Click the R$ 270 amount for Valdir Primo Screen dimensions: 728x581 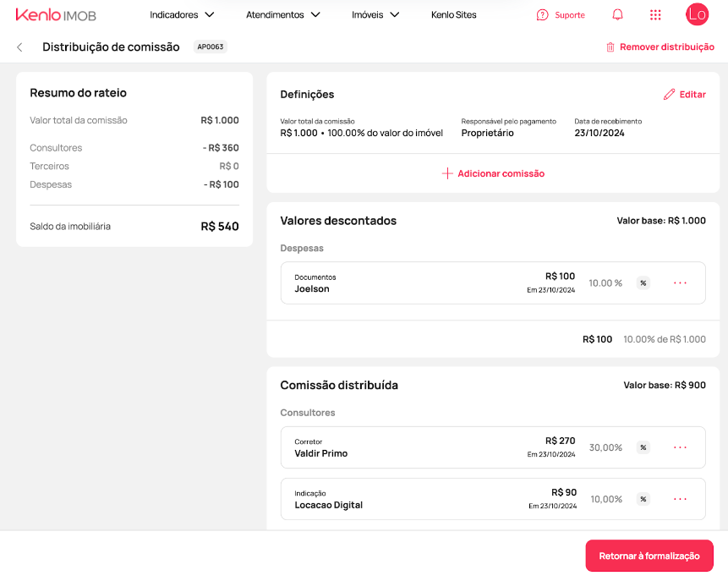pos(560,441)
